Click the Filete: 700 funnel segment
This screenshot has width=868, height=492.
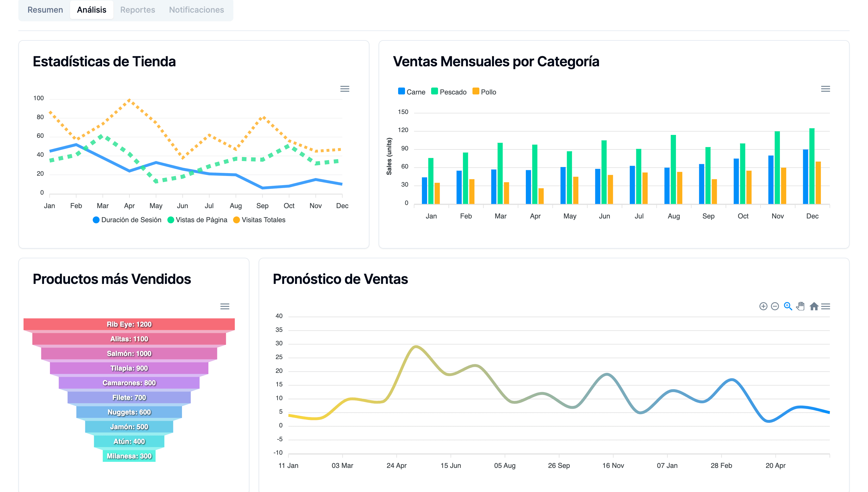coord(129,397)
